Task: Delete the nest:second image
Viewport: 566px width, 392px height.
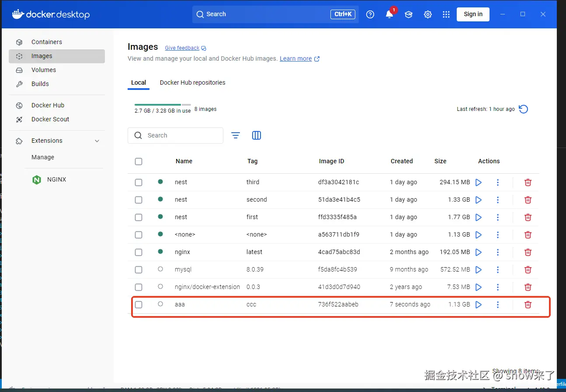Action: [528, 200]
